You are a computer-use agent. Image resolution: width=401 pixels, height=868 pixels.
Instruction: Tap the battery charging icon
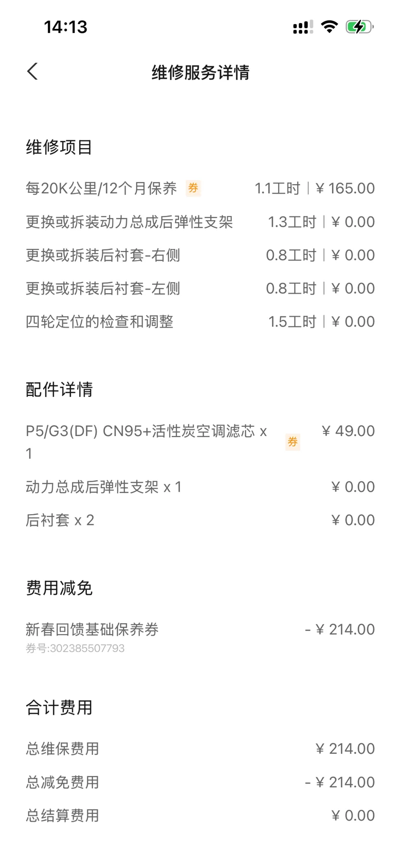[x=359, y=27]
